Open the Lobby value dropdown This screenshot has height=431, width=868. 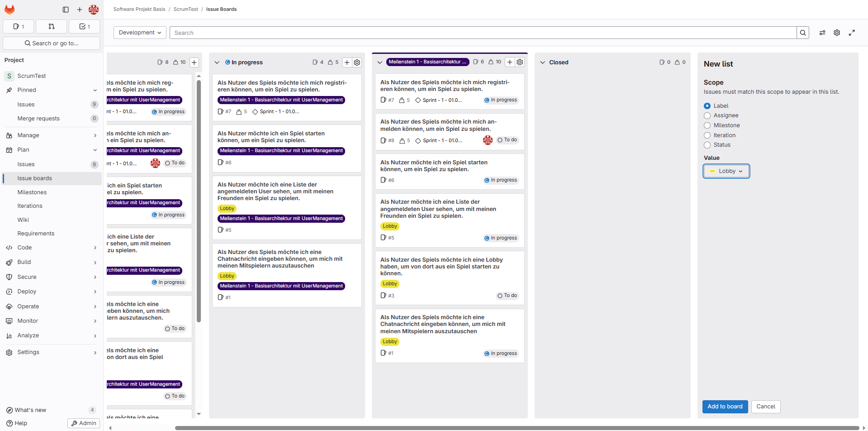click(x=726, y=171)
